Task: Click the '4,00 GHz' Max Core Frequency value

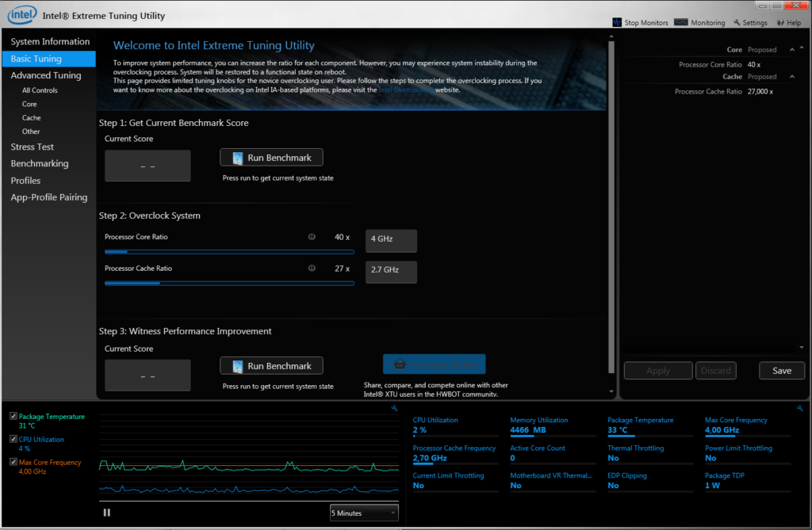Action: [722, 430]
